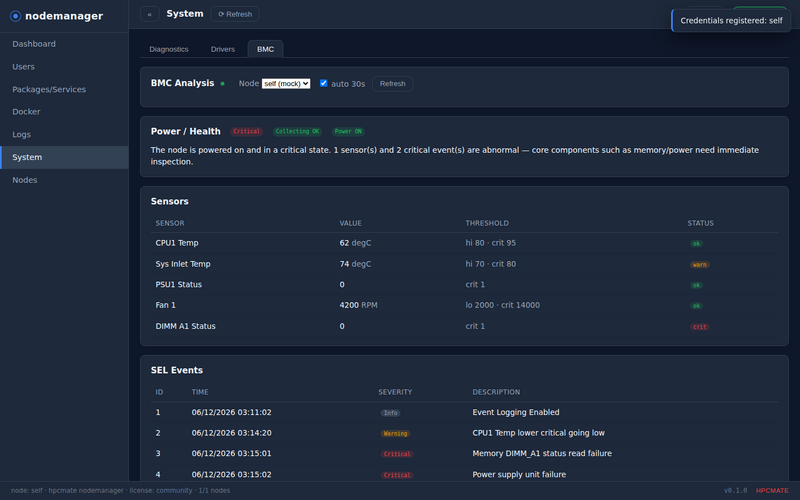Toggle the auto 30s checkbox
The image size is (800, 500).
point(323,83)
